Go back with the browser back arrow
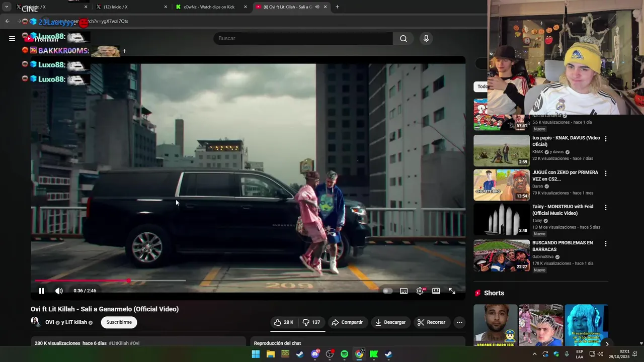The height and width of the screenshot is (362, 644). click(8, 21)
